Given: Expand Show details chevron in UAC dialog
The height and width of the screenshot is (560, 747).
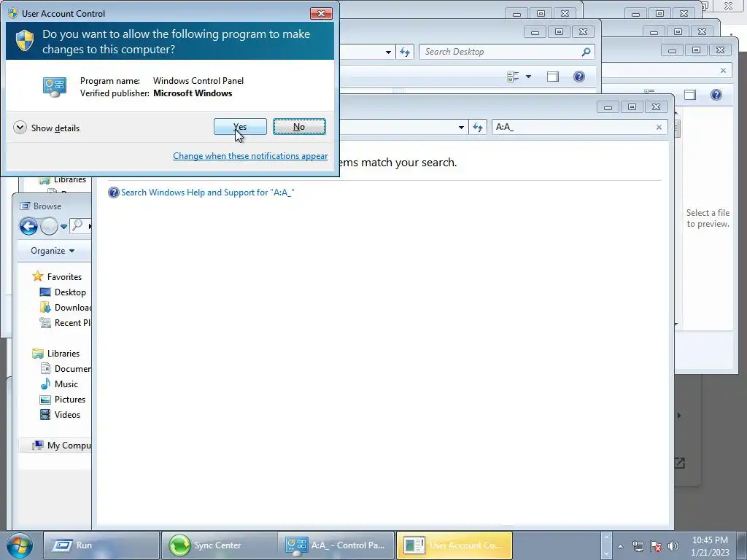Looking at the screenshot, I should (x=20, y=128).
